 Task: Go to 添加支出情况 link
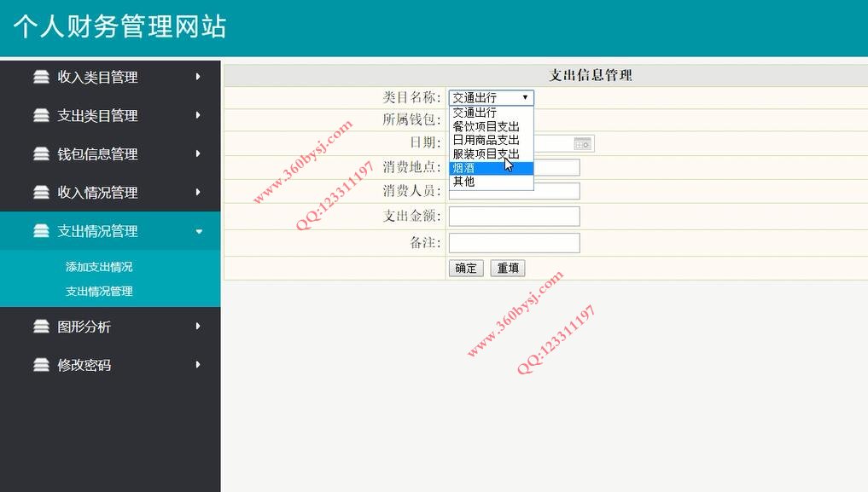coord(99,267)
